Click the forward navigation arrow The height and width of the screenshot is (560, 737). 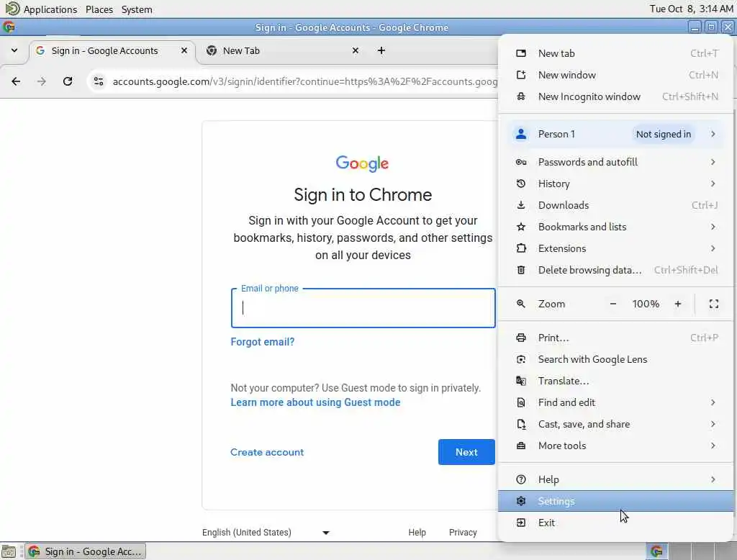(42, 81)
